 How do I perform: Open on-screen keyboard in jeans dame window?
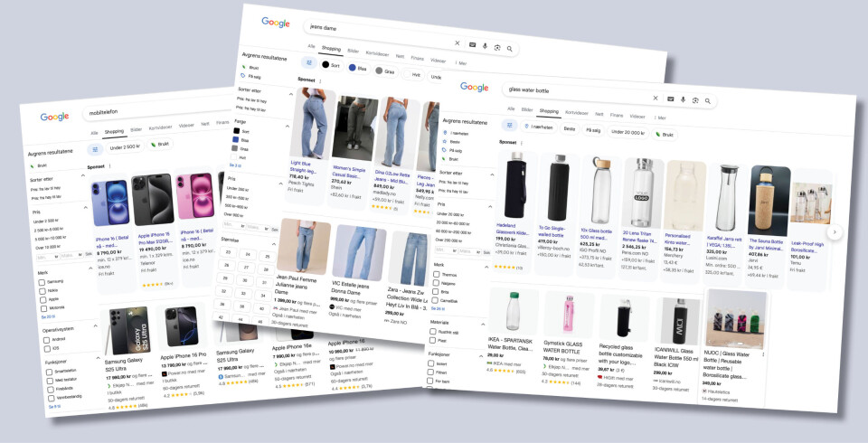472,45
